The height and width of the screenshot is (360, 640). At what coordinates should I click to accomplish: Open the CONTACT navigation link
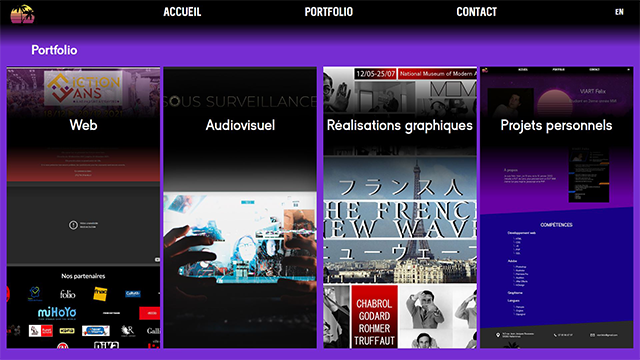coord(476,12)
